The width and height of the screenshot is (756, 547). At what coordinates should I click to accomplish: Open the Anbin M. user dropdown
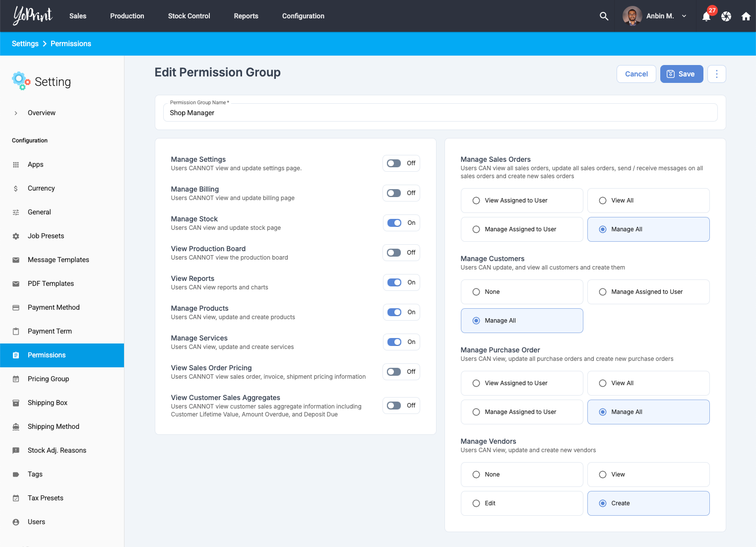coord(655,16)
